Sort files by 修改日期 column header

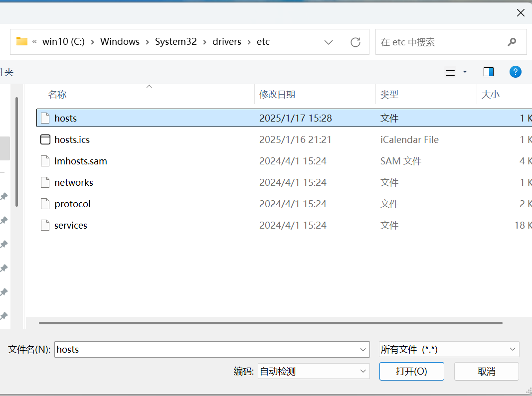(277, 94)
